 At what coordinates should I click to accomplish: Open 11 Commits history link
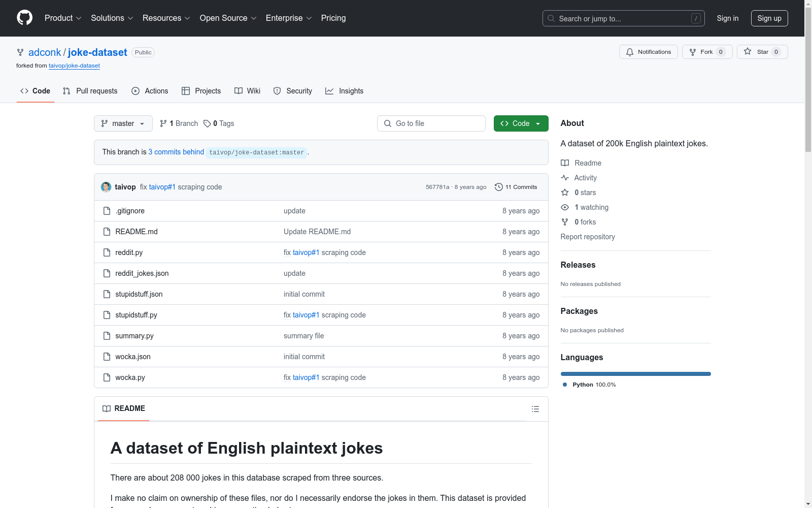coord(516,187)
